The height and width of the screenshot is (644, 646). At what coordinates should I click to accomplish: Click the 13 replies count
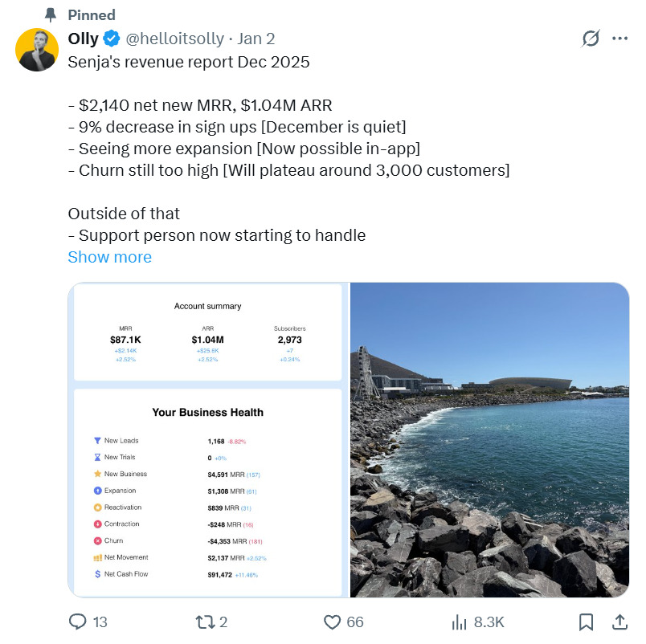(x=100, y=622)
